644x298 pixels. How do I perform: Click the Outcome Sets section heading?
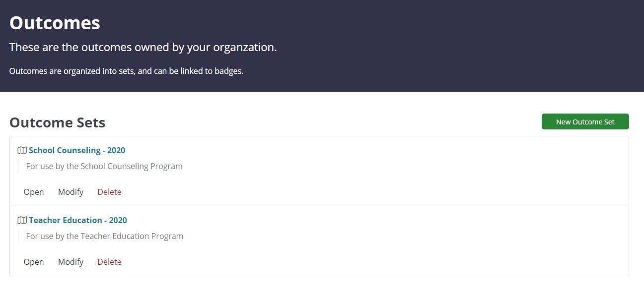[57, 122]
